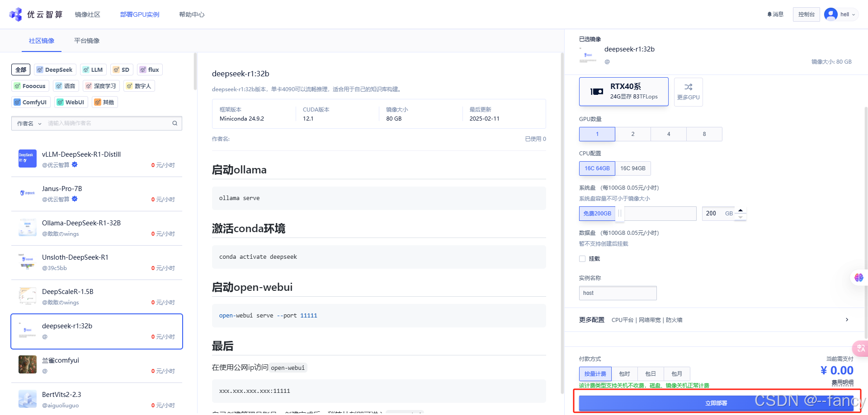Click the verified badge next to Janus-Pro-7B
The width and height of the screenshot is (868, 415).
tap(75, 199)
